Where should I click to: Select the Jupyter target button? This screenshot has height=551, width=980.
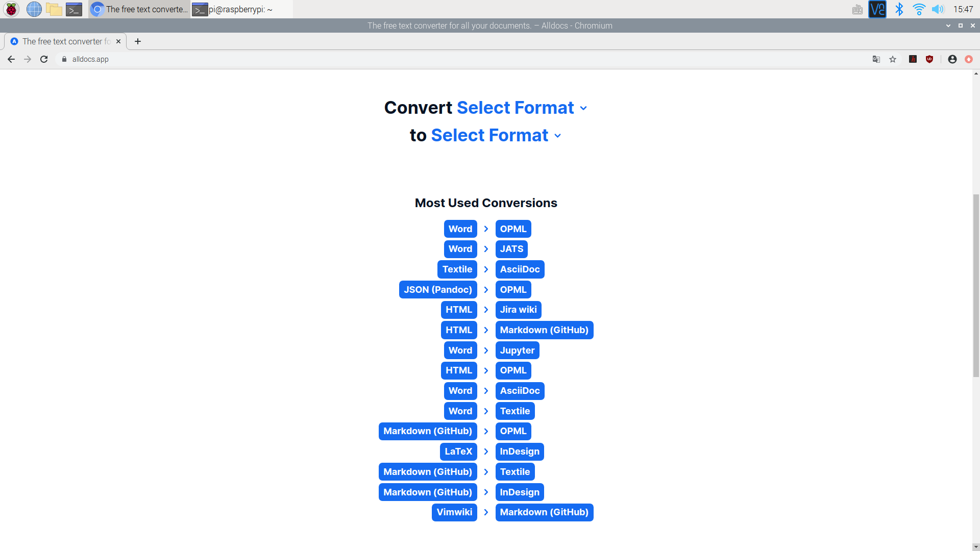[517, 350]
